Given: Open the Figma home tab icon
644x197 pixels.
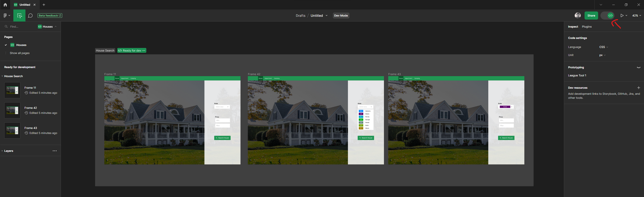Looking at the screenshot, I should click(5, 5).
